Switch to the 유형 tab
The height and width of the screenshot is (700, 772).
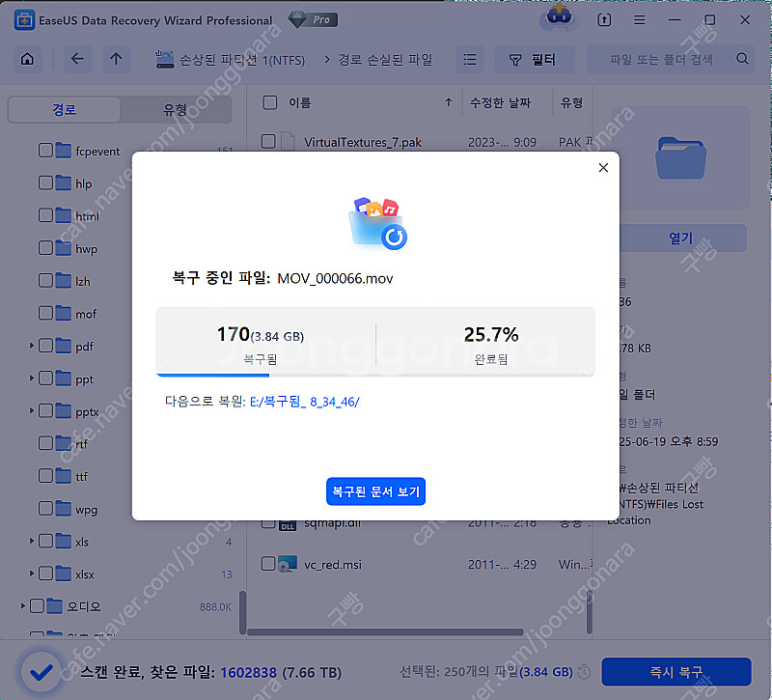(176, 109)
